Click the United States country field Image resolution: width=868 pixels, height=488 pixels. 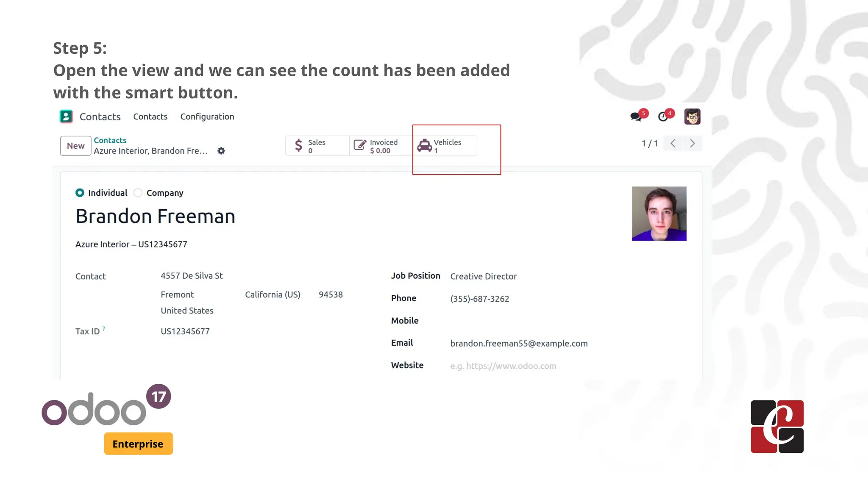coord(187,311)
